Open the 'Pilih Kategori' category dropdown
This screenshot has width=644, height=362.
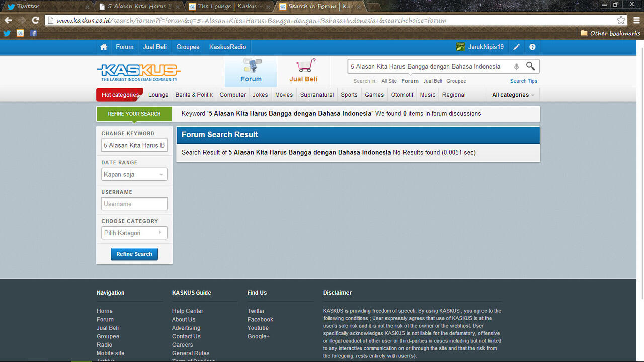(134, 233)
